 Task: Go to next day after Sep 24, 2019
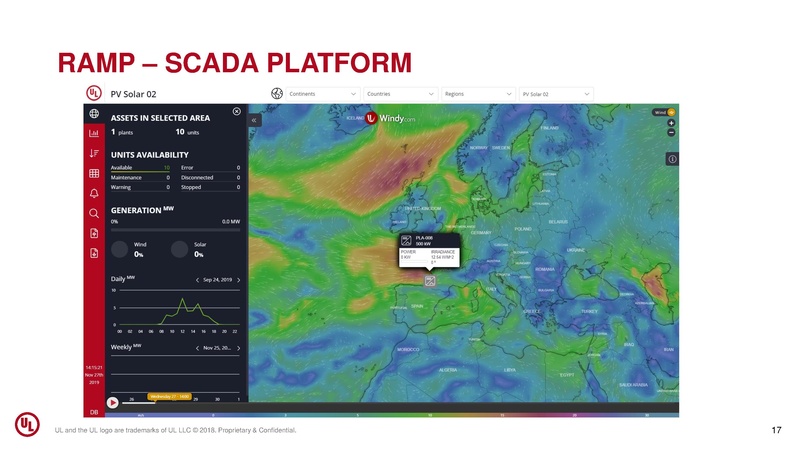[x=239, y=280]
